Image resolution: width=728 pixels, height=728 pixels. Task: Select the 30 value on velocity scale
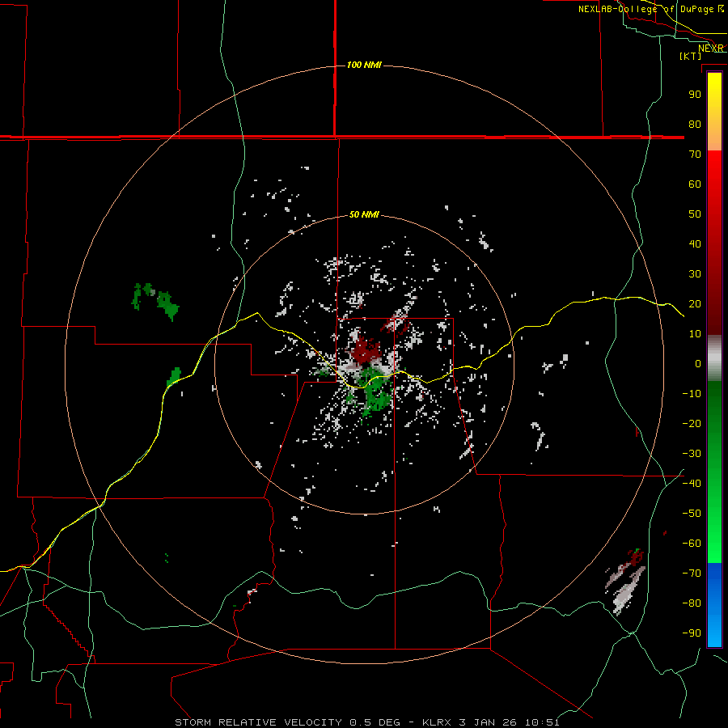(695, 274)
